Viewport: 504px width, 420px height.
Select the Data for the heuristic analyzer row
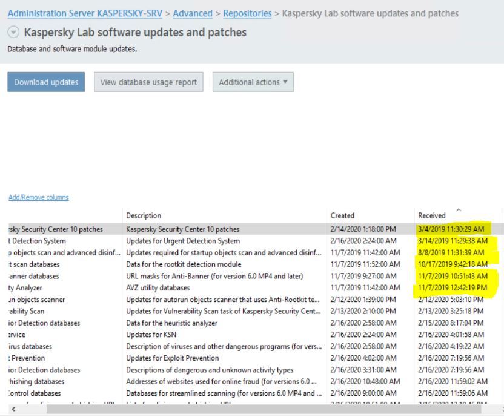click(173, 323)
